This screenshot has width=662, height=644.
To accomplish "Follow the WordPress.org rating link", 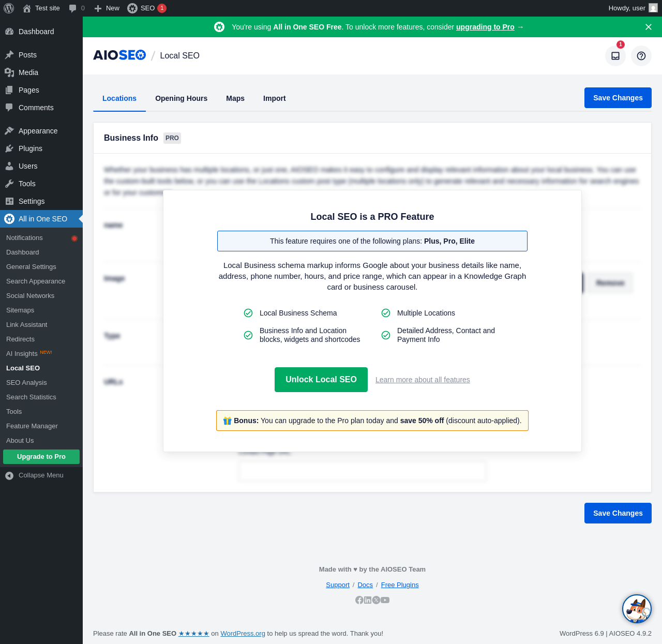I will click(243, 634).
